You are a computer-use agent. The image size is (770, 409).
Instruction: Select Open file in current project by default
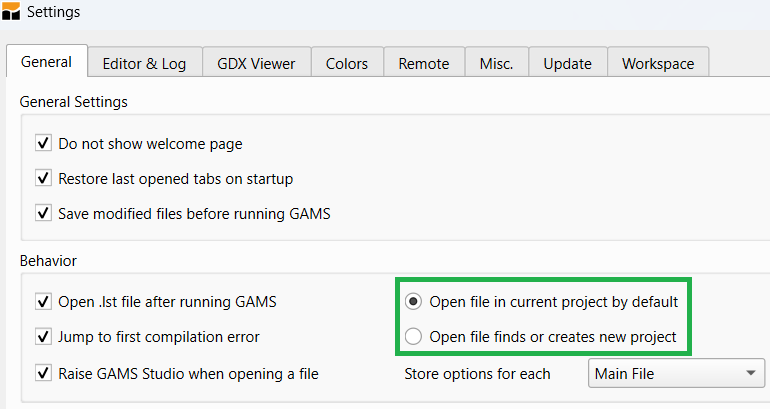(x=413, y=302)
